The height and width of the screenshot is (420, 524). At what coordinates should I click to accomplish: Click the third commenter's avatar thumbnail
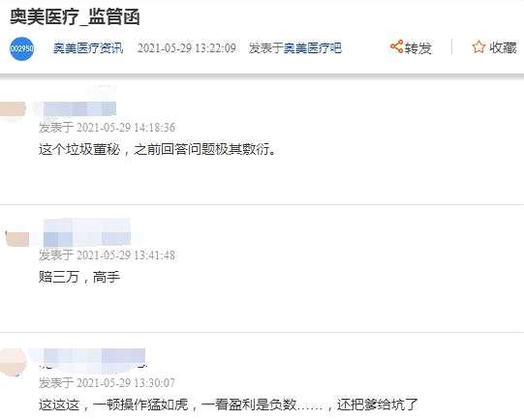pos(13,361)
